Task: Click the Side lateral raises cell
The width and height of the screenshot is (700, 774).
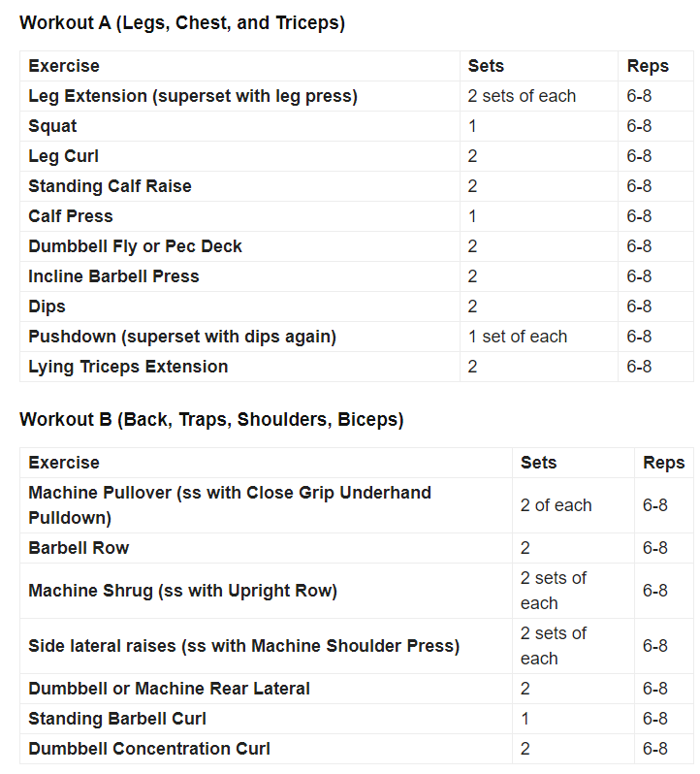Action: pyautogui.click(x=243, y=646)
